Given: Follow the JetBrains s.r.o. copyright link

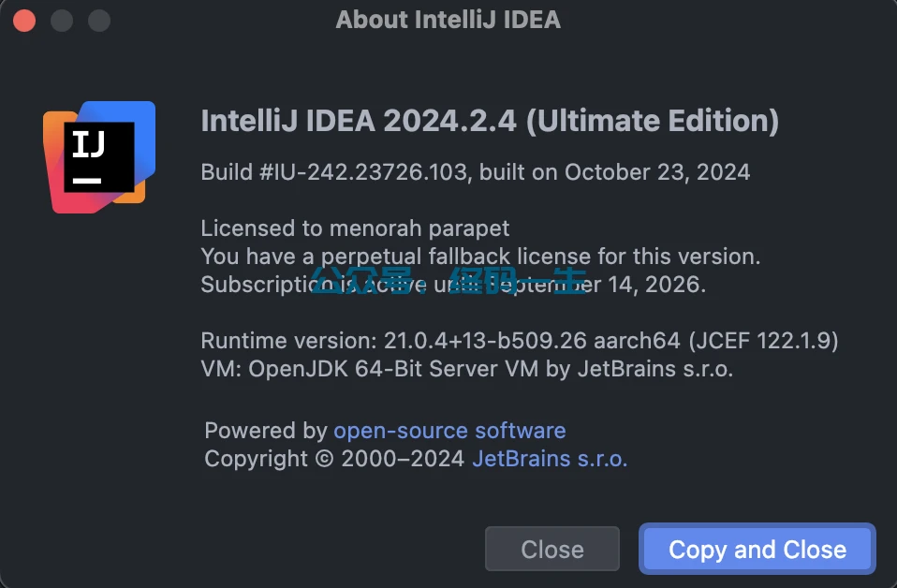Looking at the screenshot, I should pyautogui.click(x=550, y=459).
